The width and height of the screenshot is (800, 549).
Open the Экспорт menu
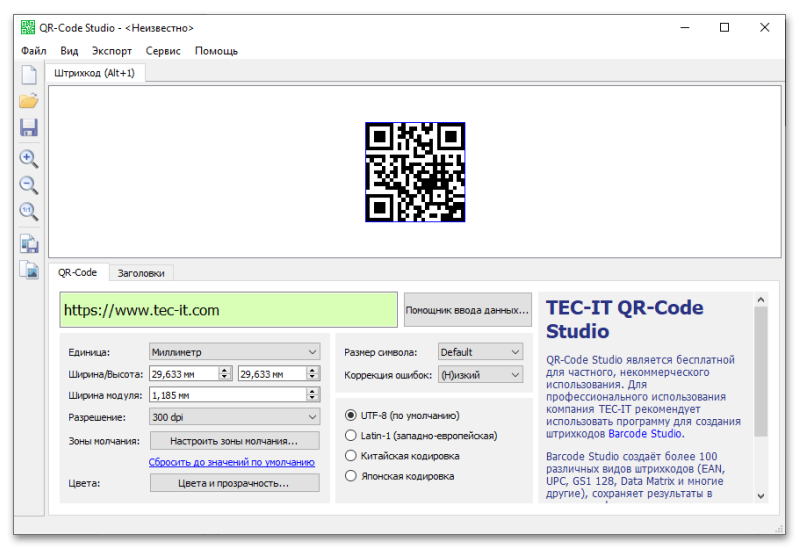(x=112, y=51)
